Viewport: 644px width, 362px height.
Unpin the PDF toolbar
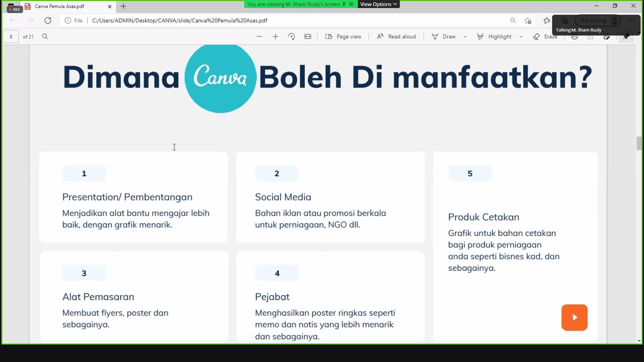[626, 37]
